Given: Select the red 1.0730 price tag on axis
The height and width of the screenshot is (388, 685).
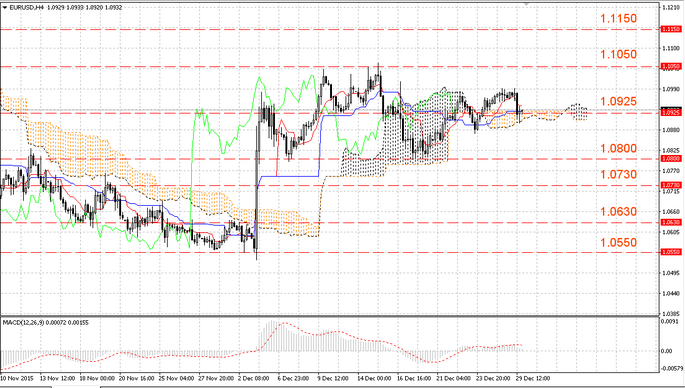Looking at the screenshot, I should click(671, 185).
